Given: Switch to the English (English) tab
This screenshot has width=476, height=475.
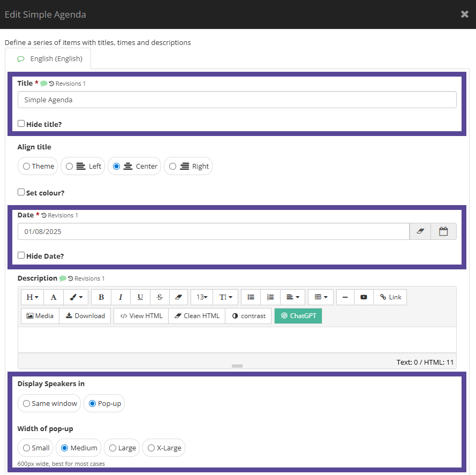Looking at the screenshot, I should (48, 58).
